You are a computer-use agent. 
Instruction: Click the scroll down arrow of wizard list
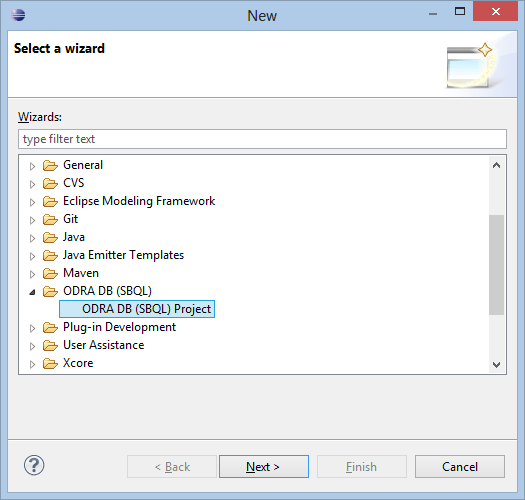(x=496, y=364)
